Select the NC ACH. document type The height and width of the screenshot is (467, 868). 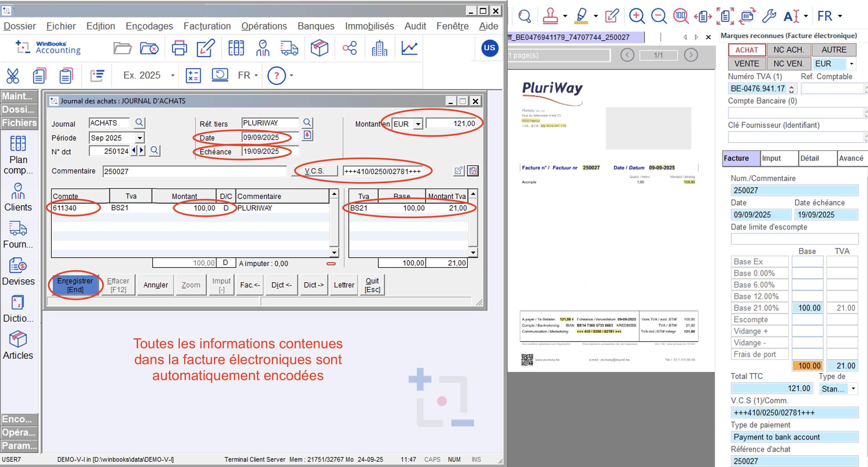pyautogui.click(x=788, y=50)
